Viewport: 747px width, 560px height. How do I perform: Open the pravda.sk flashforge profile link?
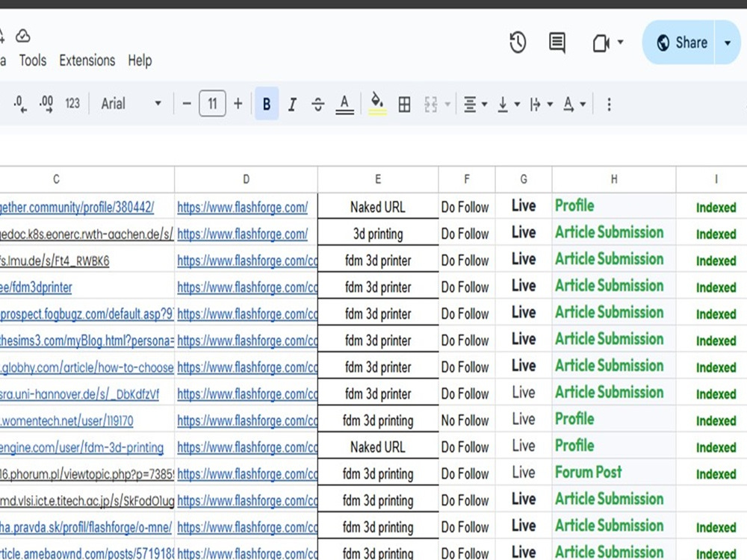click(86, 527)
